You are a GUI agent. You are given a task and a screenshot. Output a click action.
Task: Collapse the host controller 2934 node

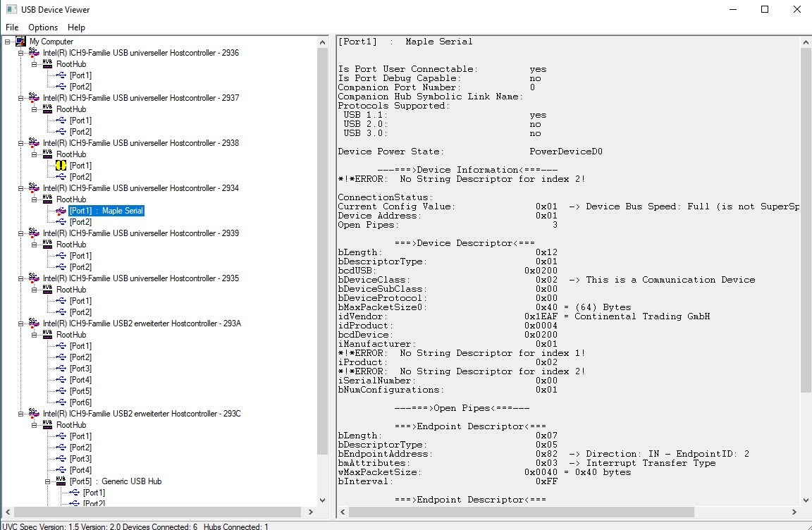(x=20, y=188)
